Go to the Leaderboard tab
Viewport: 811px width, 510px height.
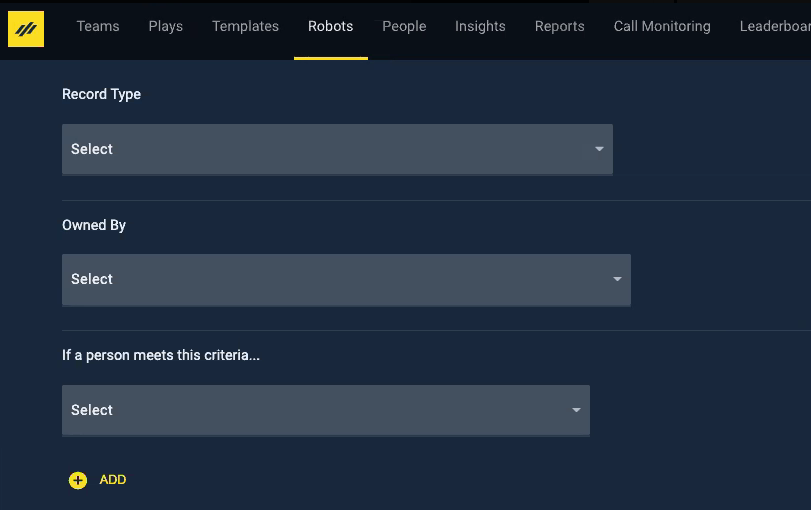pyautogui.click(x=774, y=26)
